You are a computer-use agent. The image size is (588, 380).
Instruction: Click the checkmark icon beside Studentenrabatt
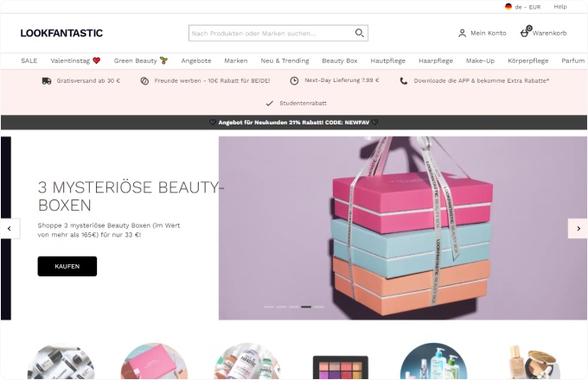pos(269,104)
